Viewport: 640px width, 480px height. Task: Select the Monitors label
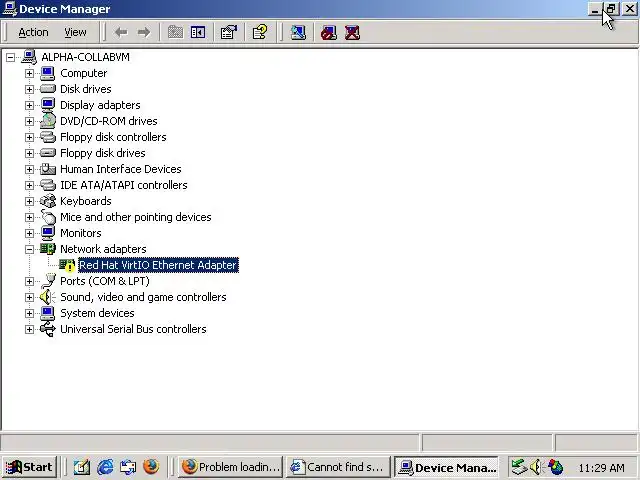(x=81, y=233)
